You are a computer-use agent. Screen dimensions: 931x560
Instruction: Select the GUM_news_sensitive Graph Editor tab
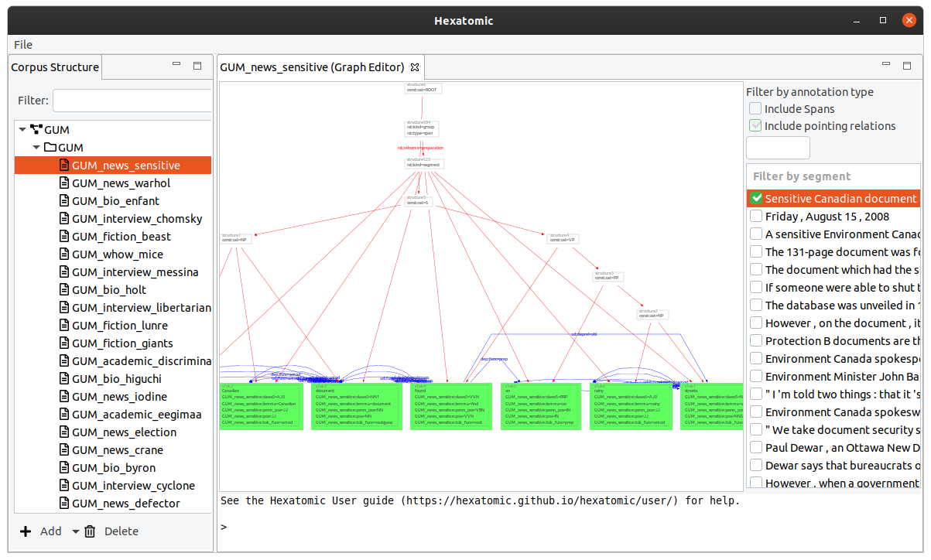coord(312,67)
